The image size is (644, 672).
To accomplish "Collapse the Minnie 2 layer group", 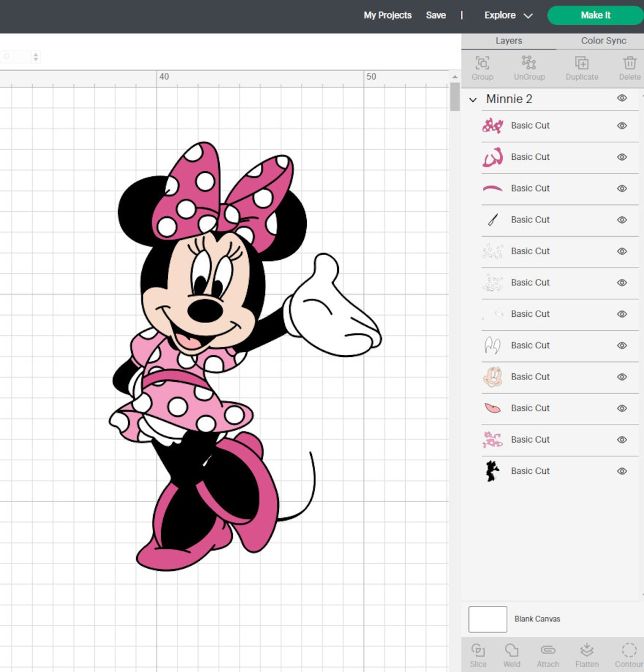I will pyautogui.click(x=473, y=99).
